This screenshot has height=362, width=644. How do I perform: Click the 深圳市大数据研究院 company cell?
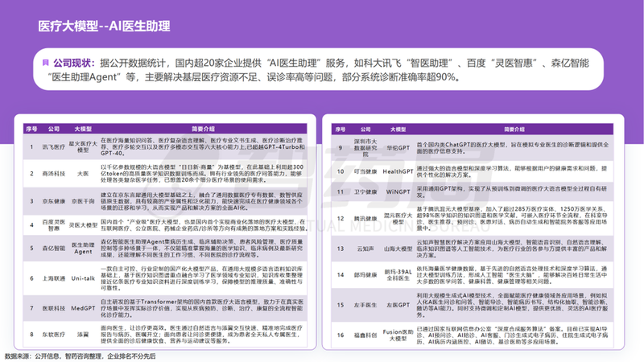coord(365,148)
